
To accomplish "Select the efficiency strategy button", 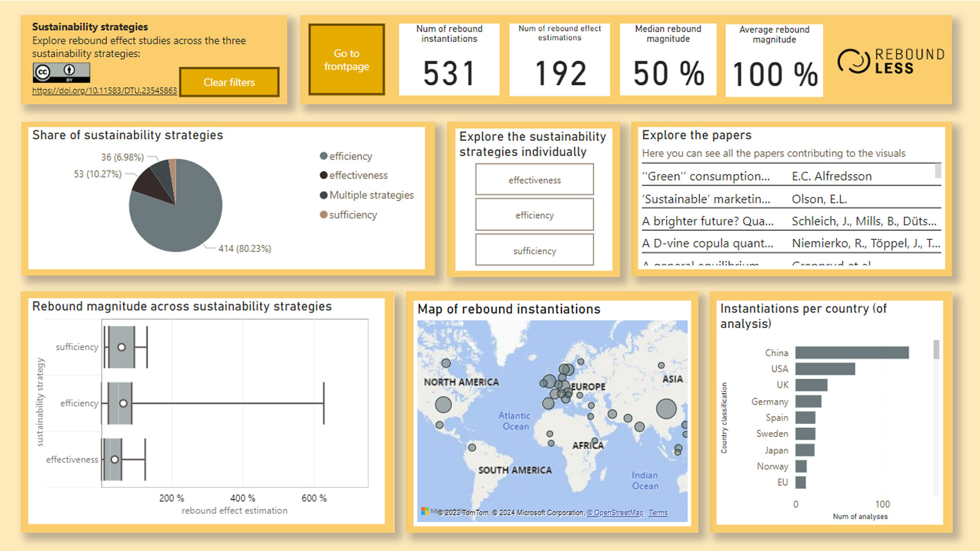I will coord(534,215).
